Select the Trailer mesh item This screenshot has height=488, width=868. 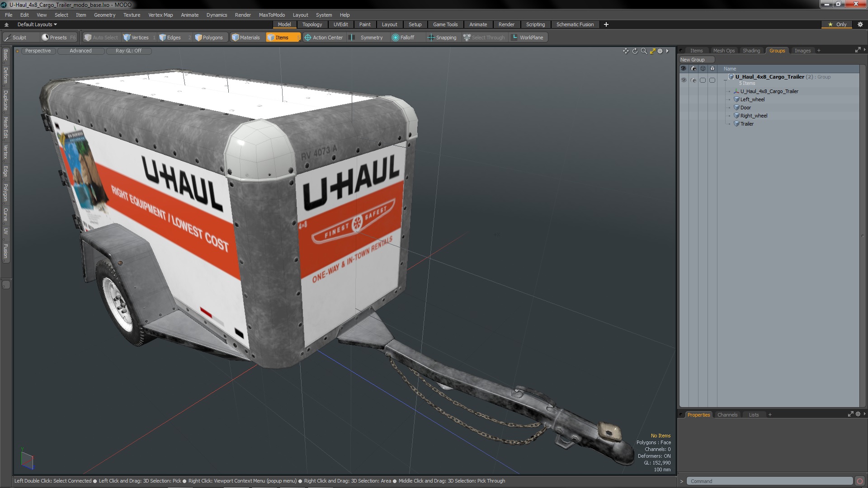point(747,124)
